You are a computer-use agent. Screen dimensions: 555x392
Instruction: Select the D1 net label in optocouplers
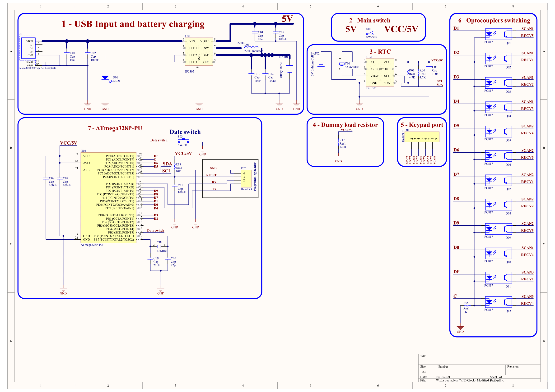point(456,28)
